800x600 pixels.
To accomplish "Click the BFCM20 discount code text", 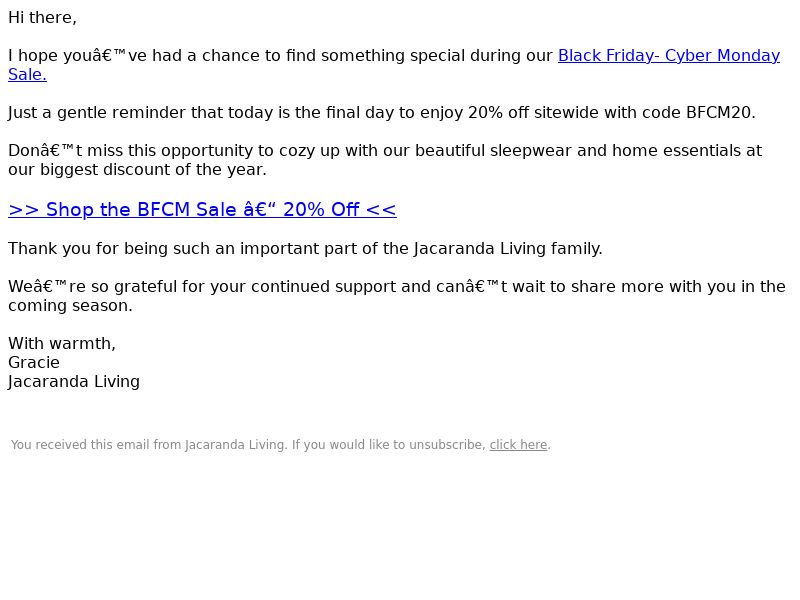I will click(x=720, y=112).
